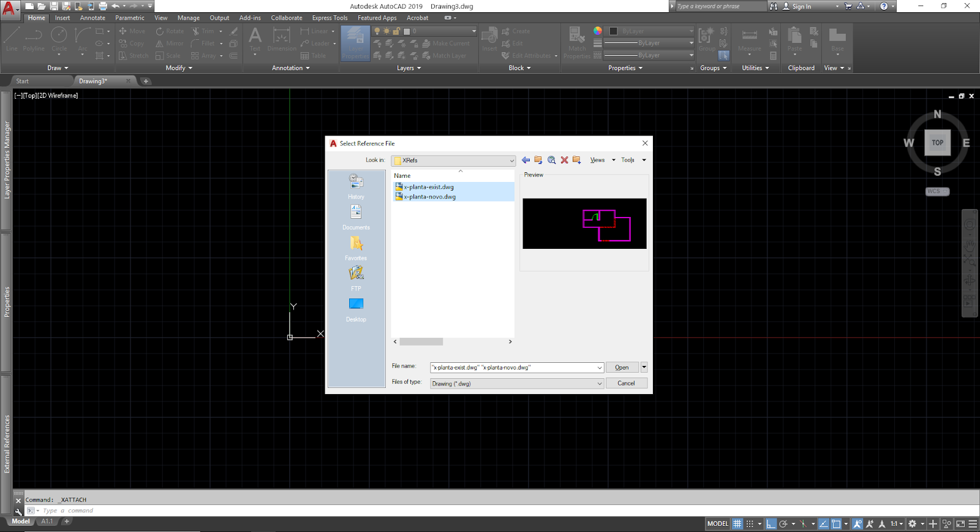Switch to the Insert ribbon tab
Image resolution: width=980 pixels, height=532 pixels.
tap(62, 18)
